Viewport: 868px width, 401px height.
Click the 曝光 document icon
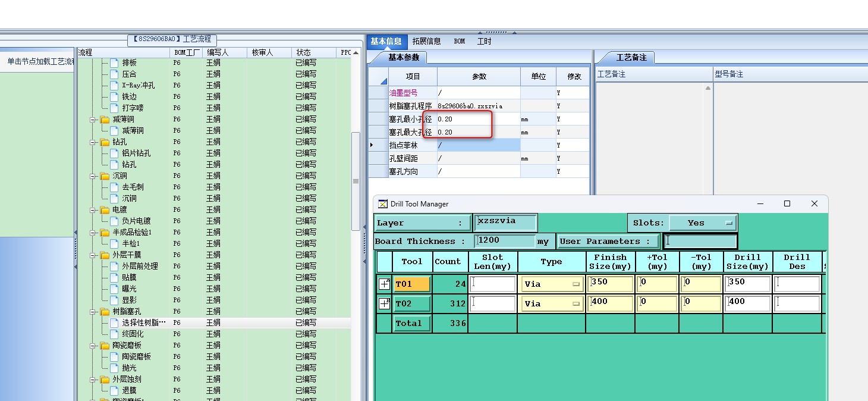(114, 289)
